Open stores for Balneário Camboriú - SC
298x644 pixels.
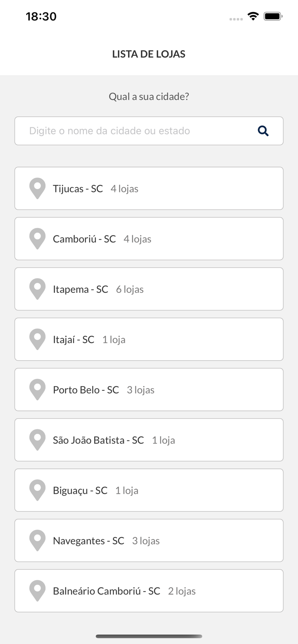[x=149, y=590]
